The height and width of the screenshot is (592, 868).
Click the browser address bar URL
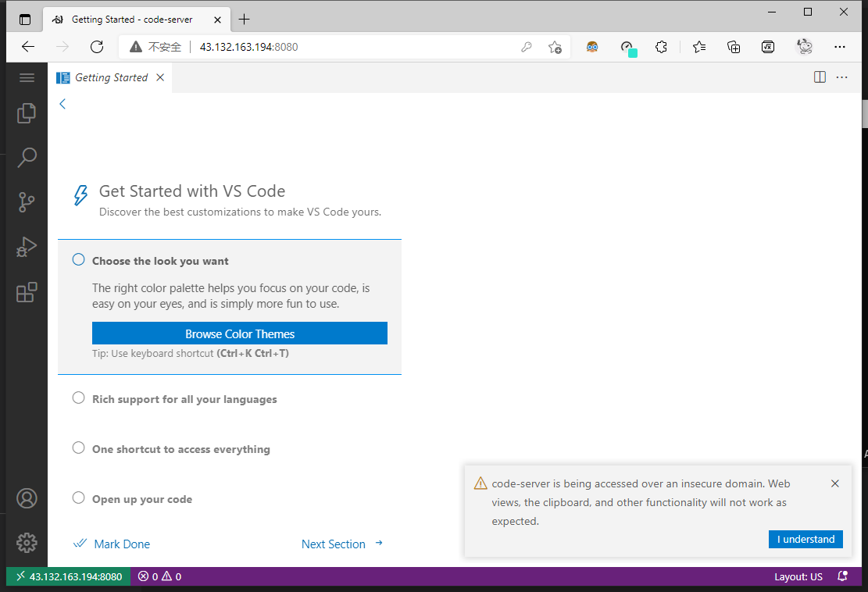[248, 47]
